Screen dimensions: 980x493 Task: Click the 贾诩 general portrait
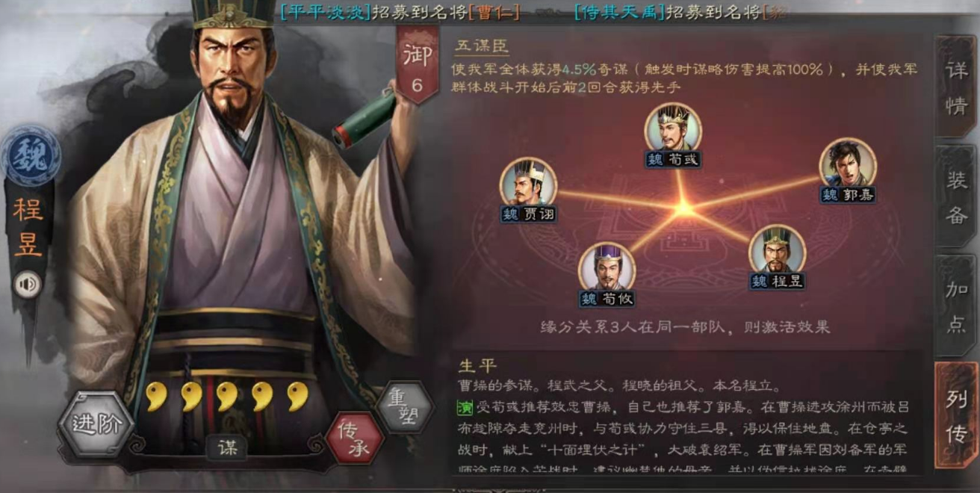pyautogui.click(x=528, y=183)
